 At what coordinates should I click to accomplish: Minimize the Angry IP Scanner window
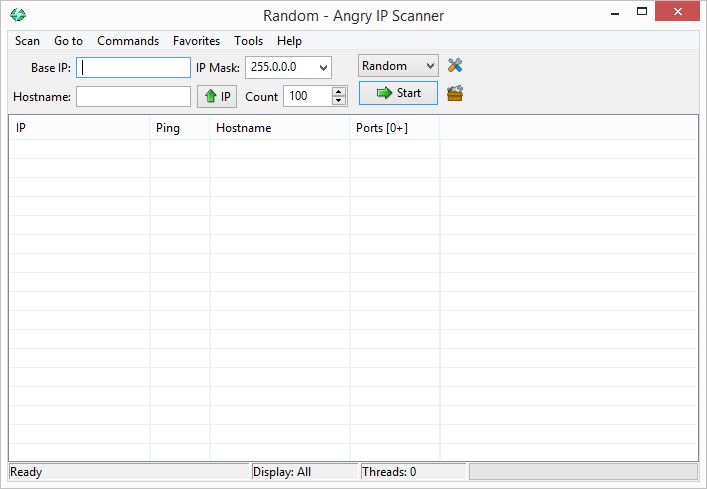point(615,14)
